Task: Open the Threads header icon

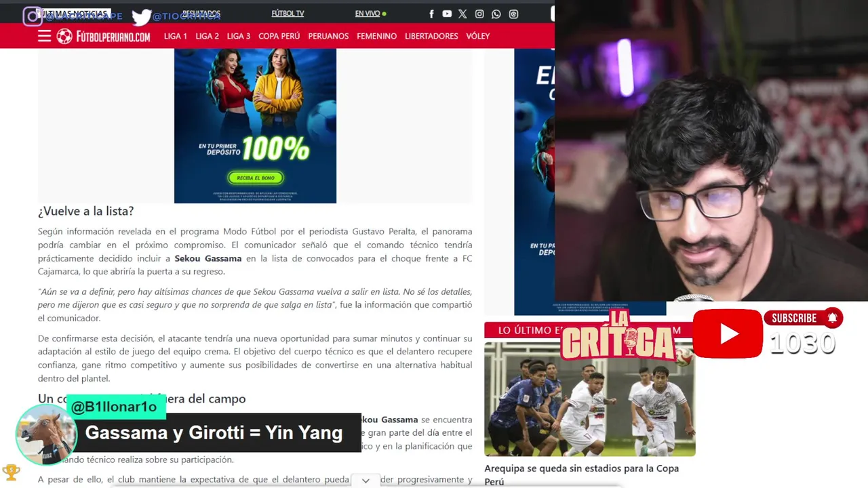Action: tap(513, 14)
